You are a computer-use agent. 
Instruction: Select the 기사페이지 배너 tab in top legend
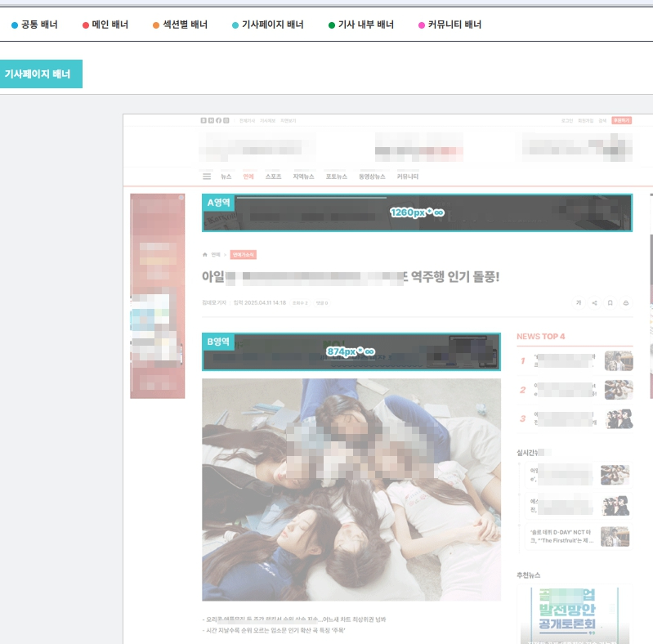268,25
